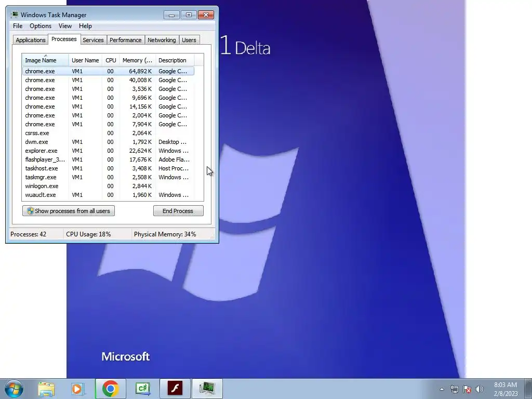
Task: Click the Adobe Fla... description cell
Action: [174, 159]
